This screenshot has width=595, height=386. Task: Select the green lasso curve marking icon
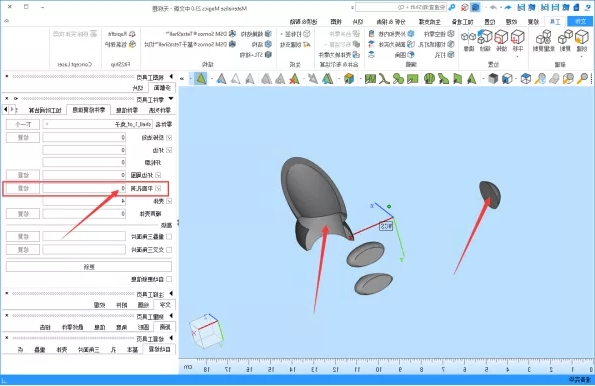(x=384, y=79)
